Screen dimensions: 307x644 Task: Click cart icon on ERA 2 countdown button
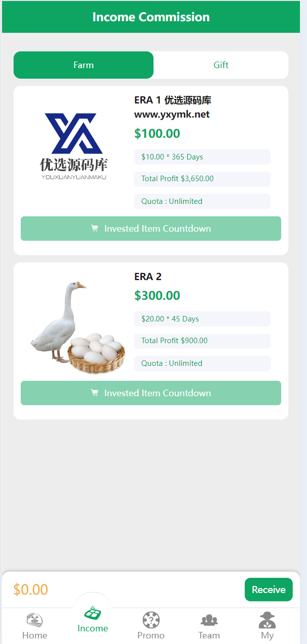coord(94,393)
